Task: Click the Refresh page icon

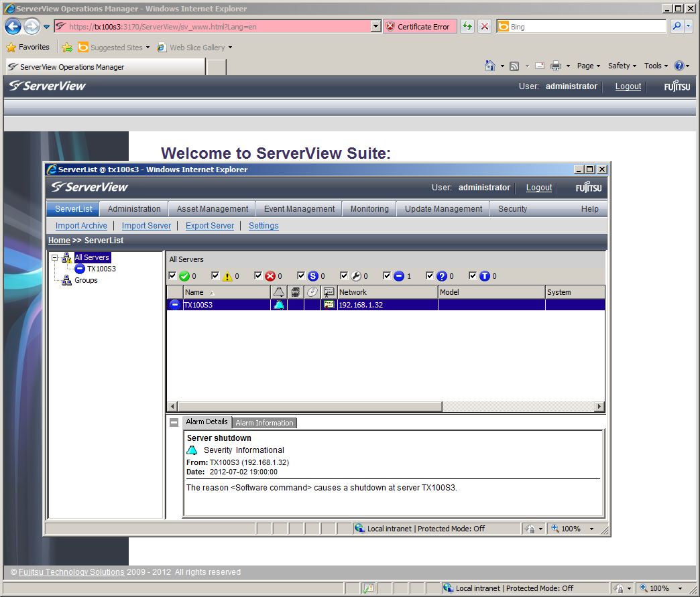Action: 467,26
